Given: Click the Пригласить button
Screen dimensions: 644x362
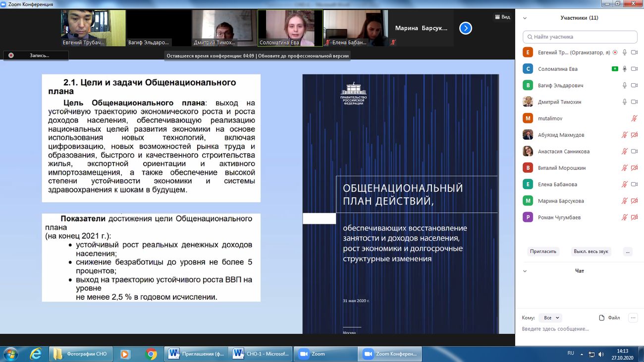Looking at the screenshot, I should pos(543,252).
